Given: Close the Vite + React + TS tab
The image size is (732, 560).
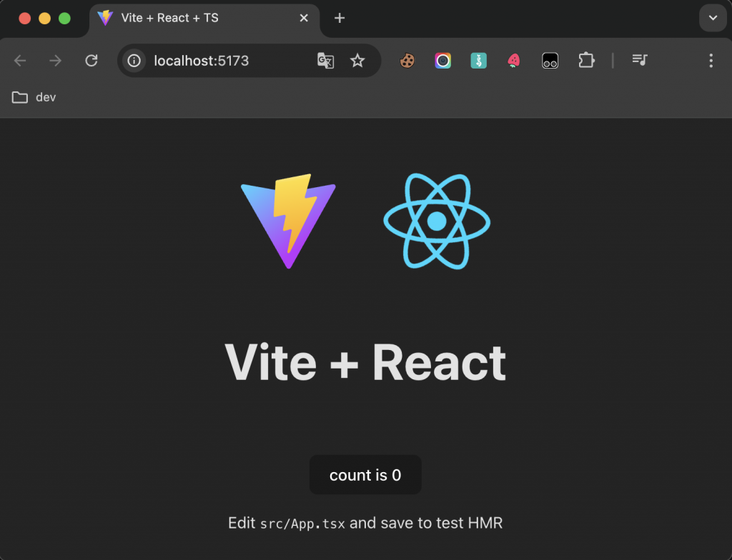Looking at the screenshot, I should pos(304,18).
